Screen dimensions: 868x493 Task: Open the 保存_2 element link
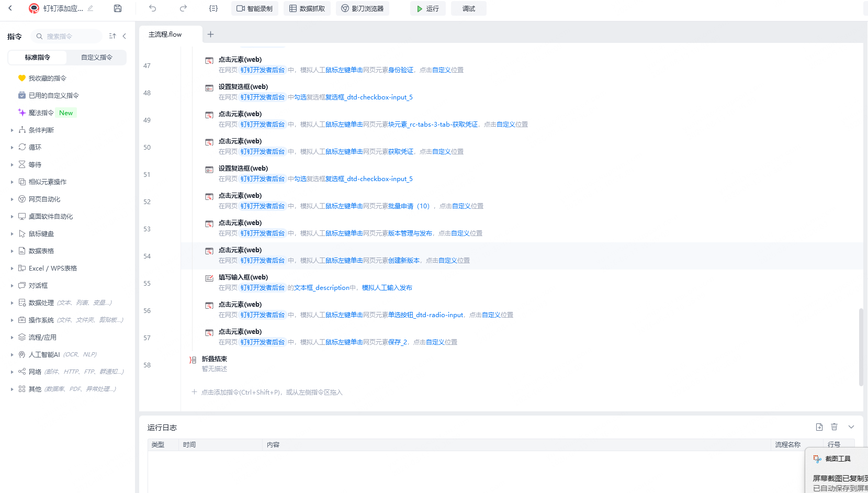pyautogui.click(x=398, y=342)
